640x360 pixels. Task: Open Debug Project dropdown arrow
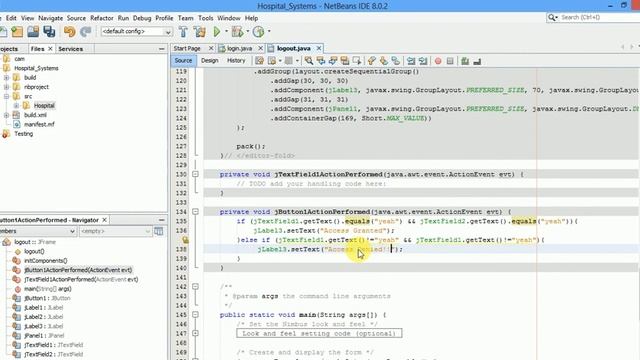pos(247,31)
